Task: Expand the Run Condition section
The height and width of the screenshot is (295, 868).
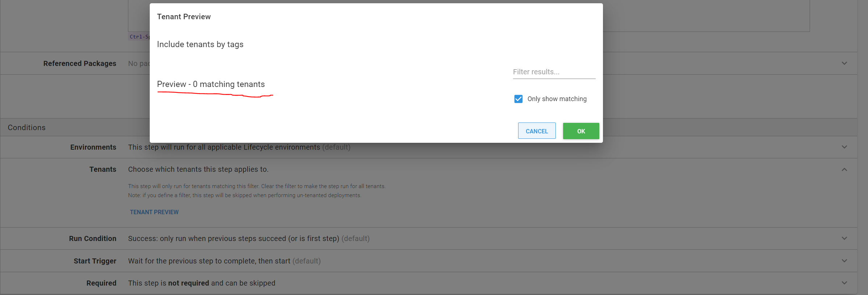Action: pyautogui.click(x=844, y=238)
